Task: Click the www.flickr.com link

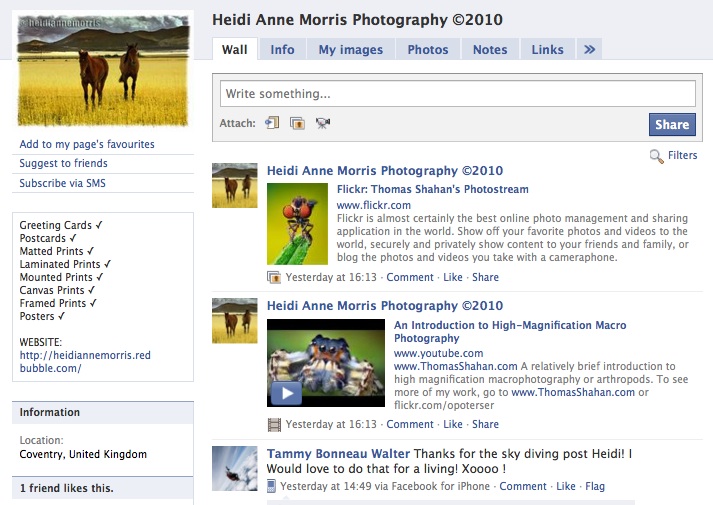Action: [x=373, y=205]
